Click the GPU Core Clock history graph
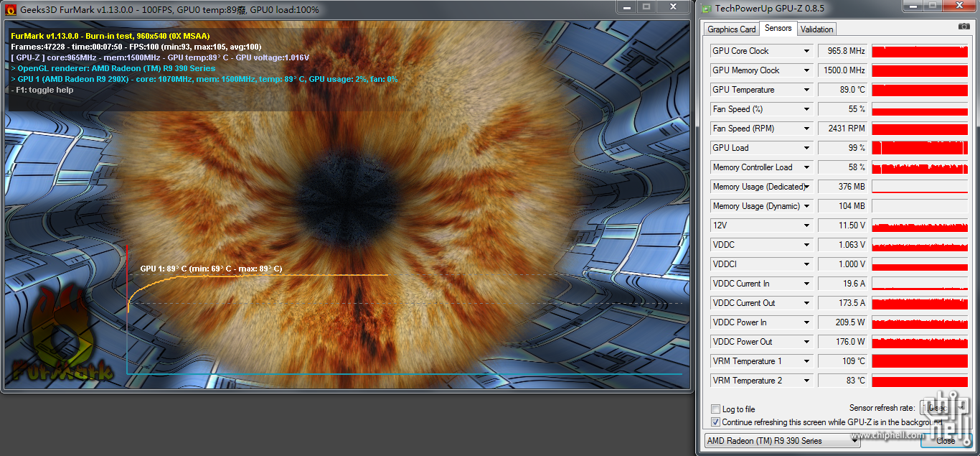 (x=920, y=51)
